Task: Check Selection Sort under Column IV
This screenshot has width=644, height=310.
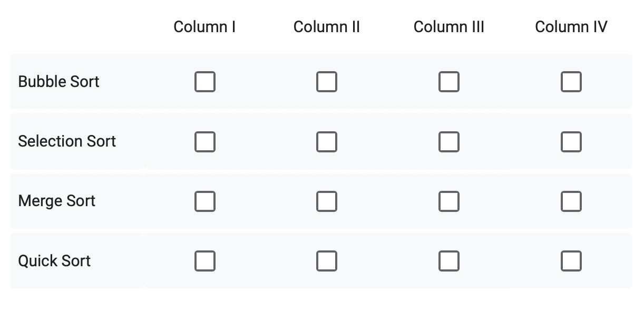Action: tap(571, 141)
